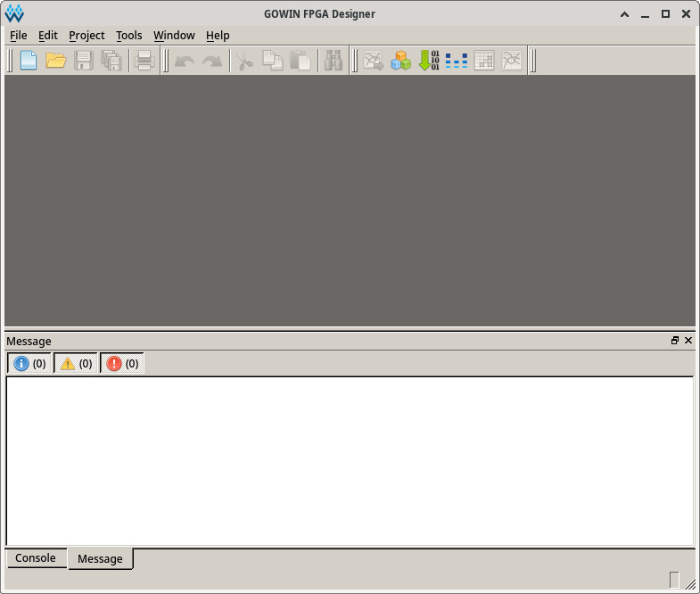Click the curve graph toolbar icon
Screen dimensions: 700x594
coord(512,61)
